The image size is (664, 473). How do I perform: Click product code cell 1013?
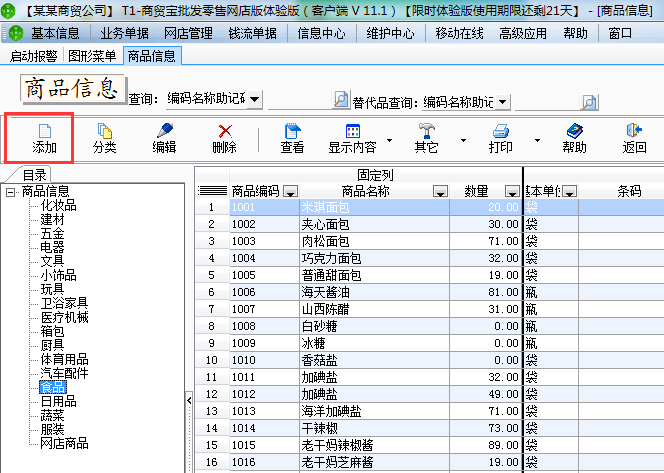coord(265,411)
